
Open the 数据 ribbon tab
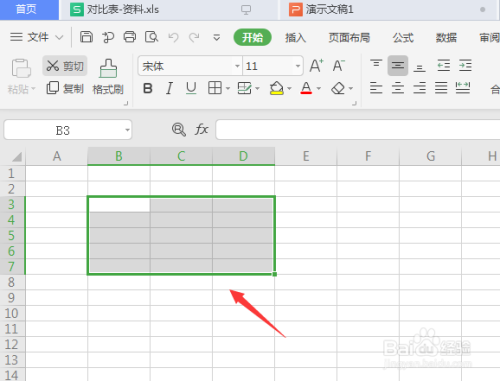446,38
